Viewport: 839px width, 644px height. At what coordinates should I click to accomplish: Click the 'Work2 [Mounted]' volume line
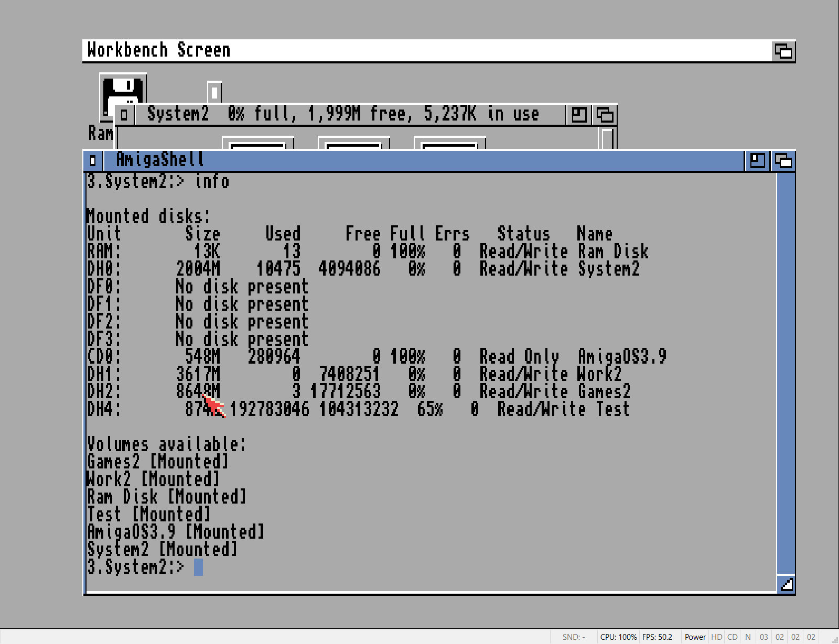[153, 479]
